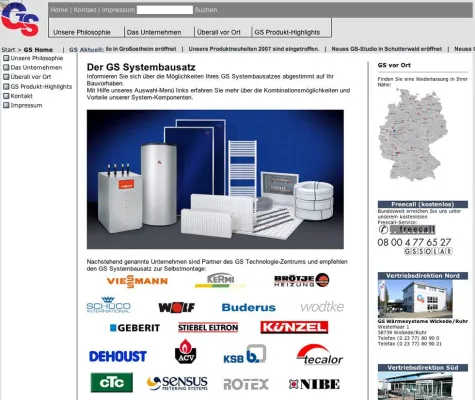Screen dimensions: 475x400
Task: Open Kontakt in the header bar
Action: click(x=85, y=10)
